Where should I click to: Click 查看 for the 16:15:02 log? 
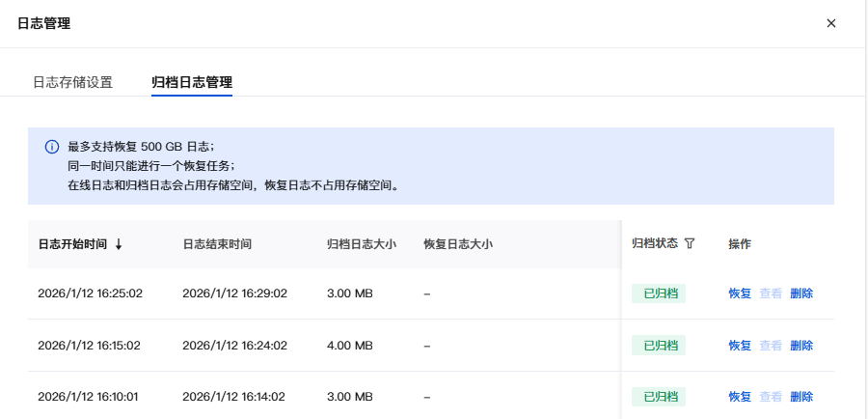(771, 345)
